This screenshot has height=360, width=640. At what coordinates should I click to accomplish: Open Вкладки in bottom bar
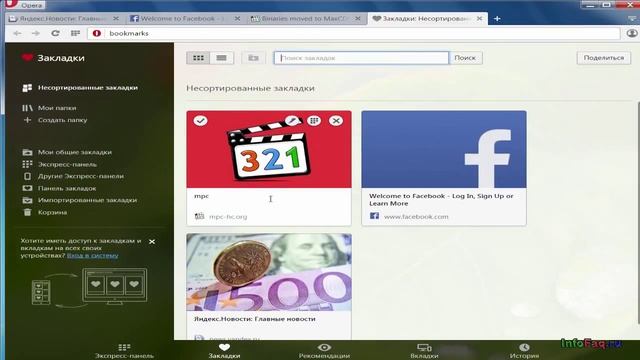point(424,351)
